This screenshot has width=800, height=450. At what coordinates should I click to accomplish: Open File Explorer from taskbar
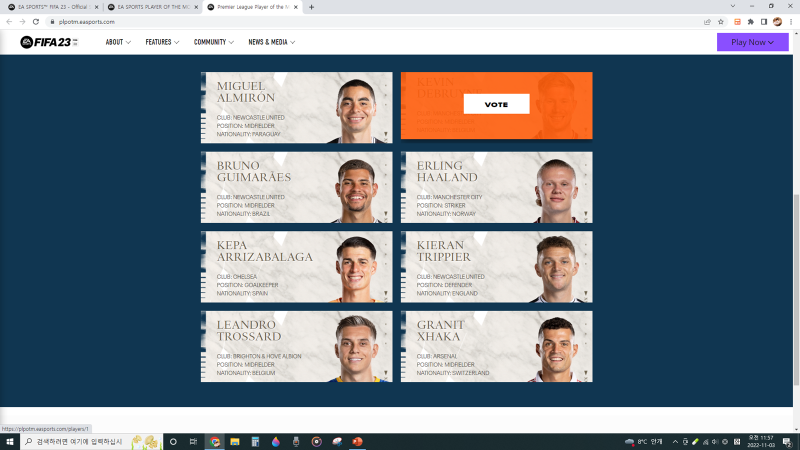coord(235,442)
